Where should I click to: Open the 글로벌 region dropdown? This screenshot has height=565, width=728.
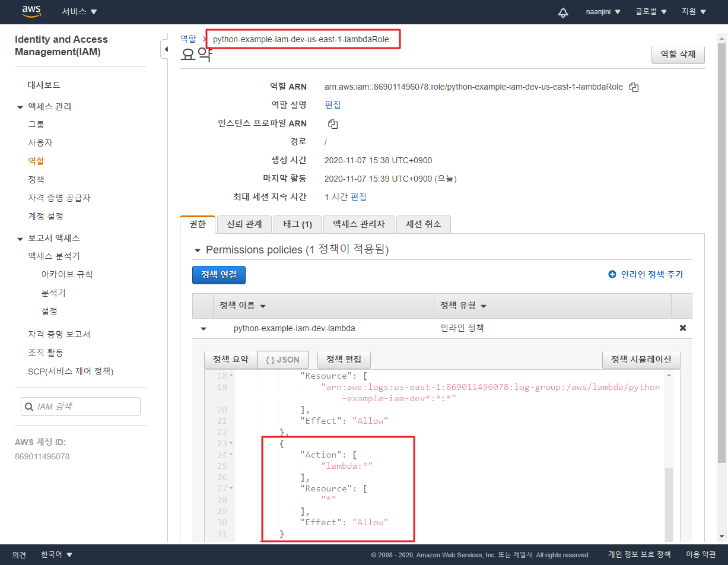[x=651, y=12]
